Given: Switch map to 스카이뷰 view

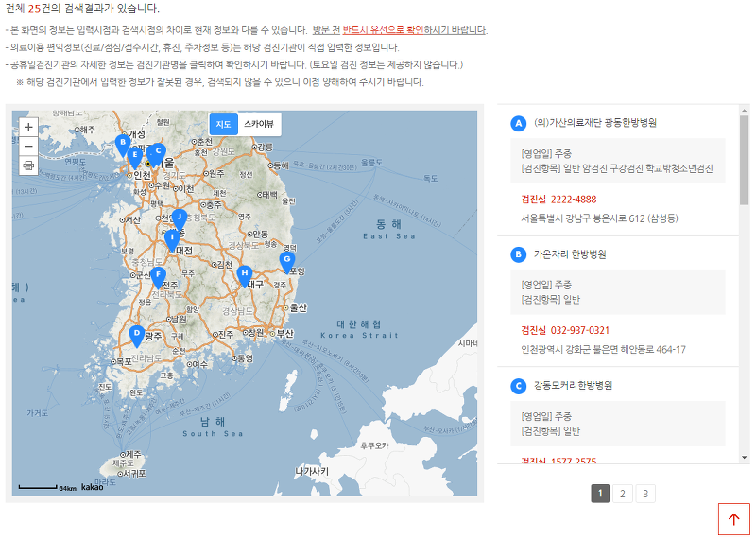Looking at the screenshot, I should pyautogui.click(x=259, y=125).
